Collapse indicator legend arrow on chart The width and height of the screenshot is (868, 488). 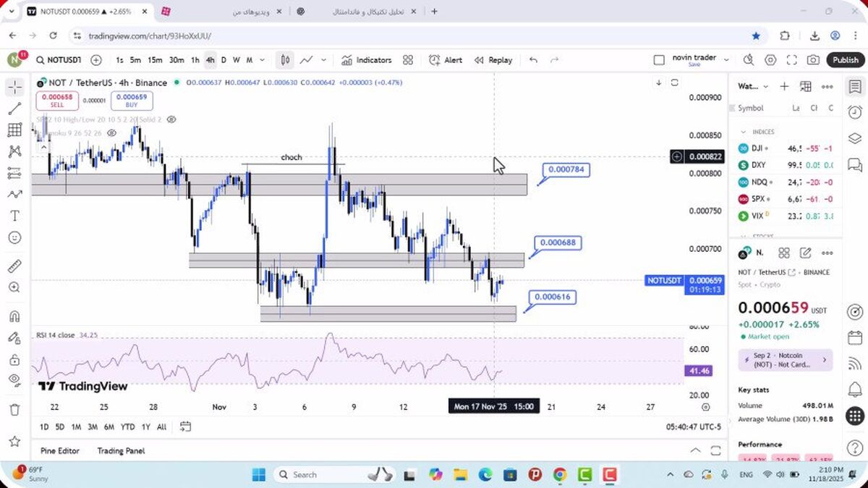pyautogui.click(x=44, y=148)
